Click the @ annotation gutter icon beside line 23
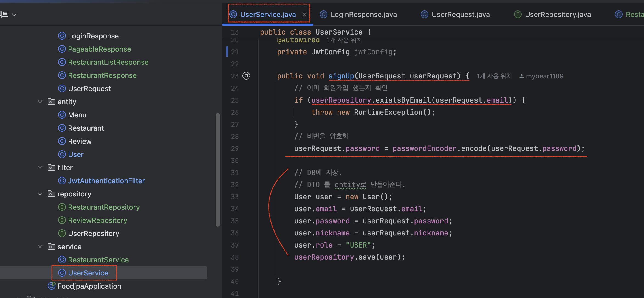The image size is (644, 298). (x=246, y=76)
